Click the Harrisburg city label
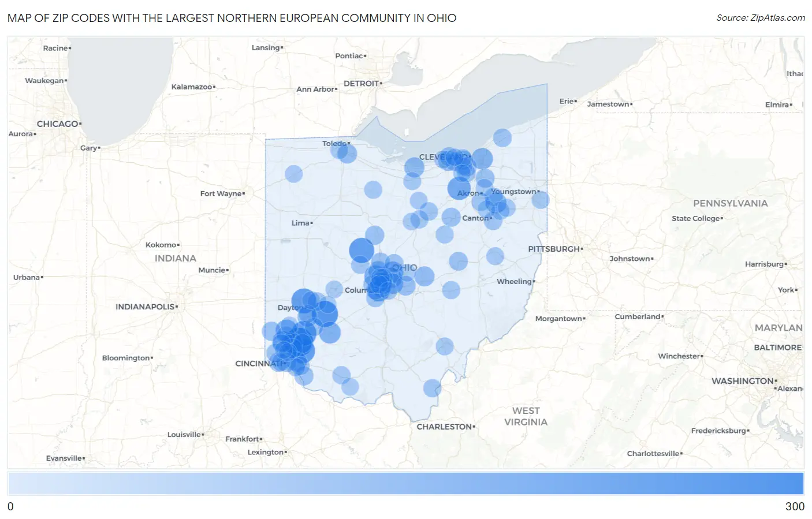 764,264
